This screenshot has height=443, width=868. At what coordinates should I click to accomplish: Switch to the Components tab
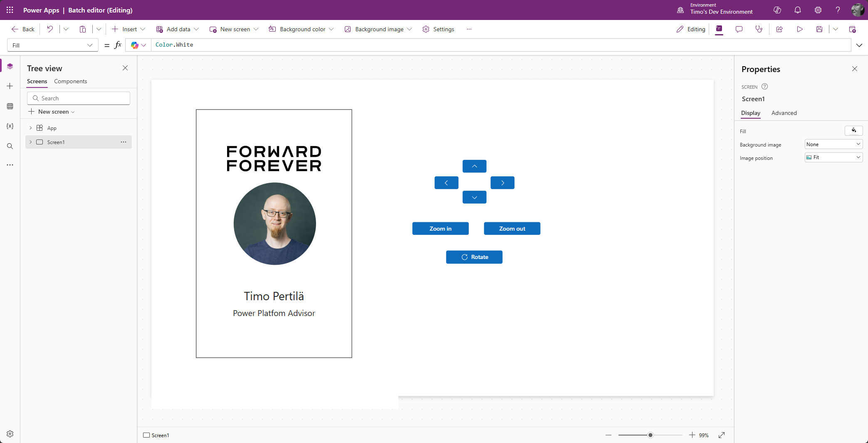pos(70,81)
